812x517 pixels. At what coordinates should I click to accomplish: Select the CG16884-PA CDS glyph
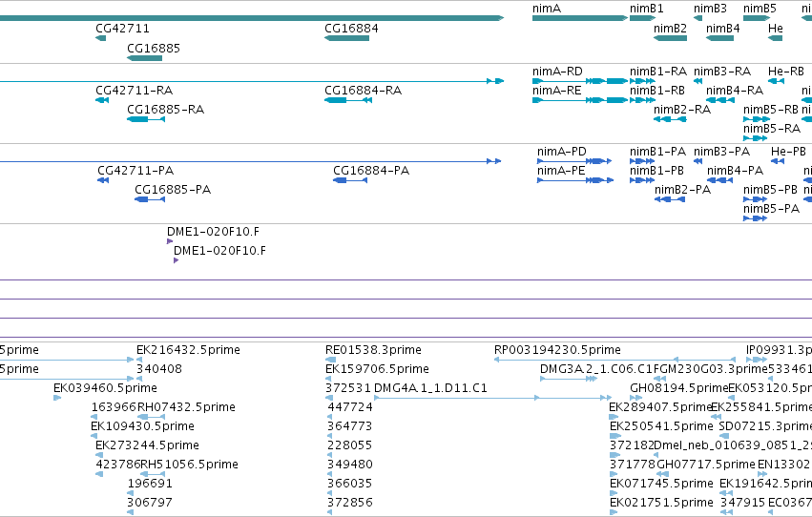[x=350, y=180]
